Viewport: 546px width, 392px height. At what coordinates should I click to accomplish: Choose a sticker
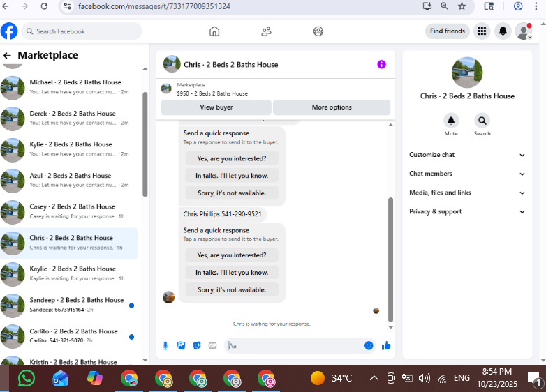(197, 345)
